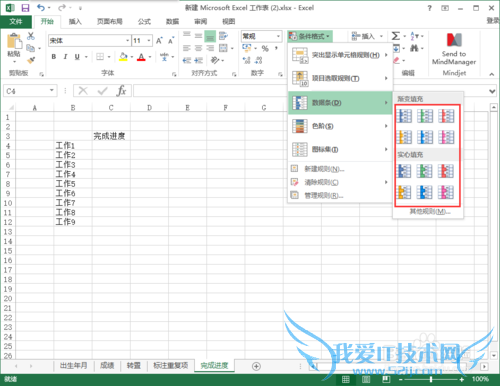
Task: Open the 出生年月 sheet tab
Action: (73, 366)
